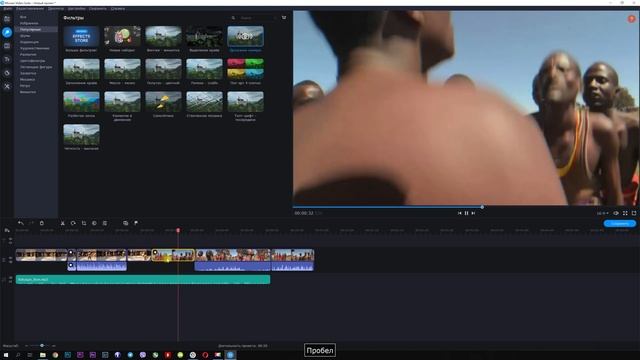Select the 'Летающие фигуры' filter category
640x360 pixels.
[x=36, y=67]
